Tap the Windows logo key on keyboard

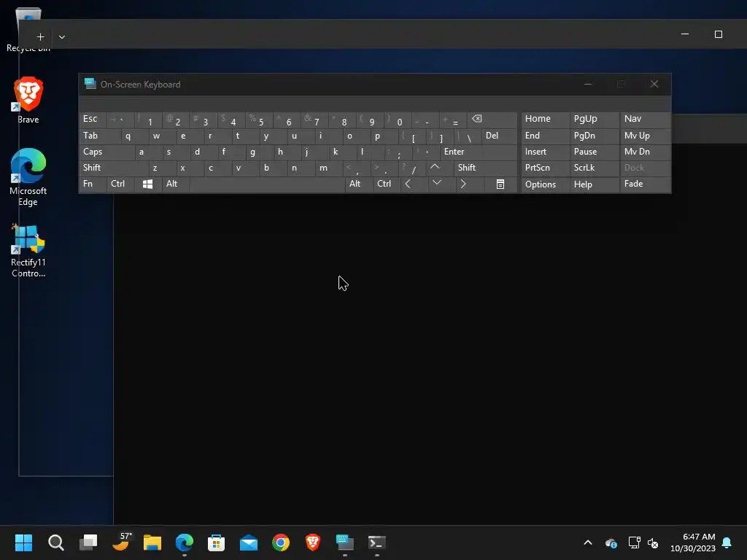(x=147, y=184)
